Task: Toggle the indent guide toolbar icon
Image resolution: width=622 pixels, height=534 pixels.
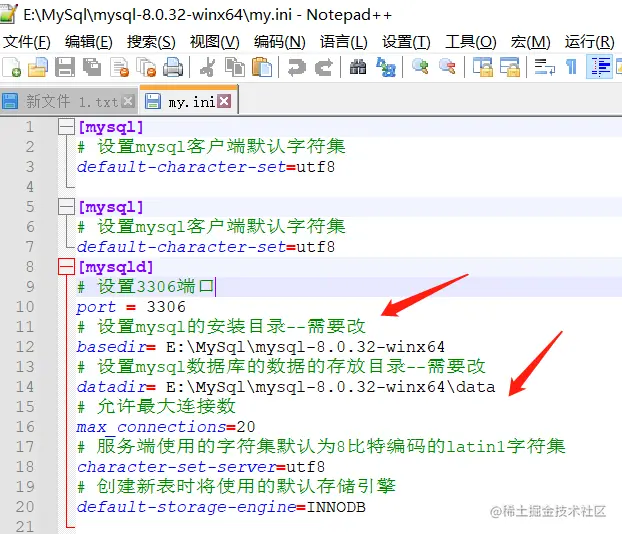Action: pyautogui.click(x=599, y=67)
